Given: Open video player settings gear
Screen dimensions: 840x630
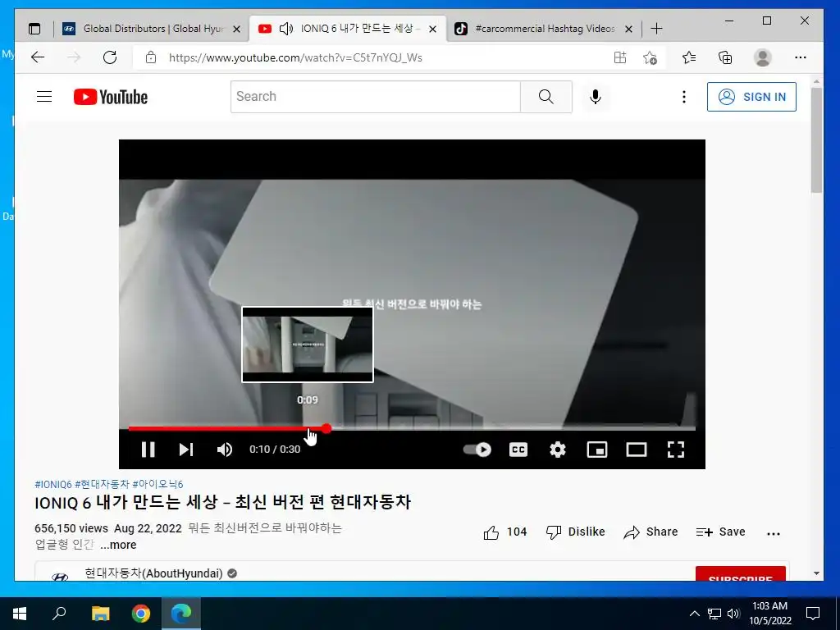Looking at the screenshot, I should (x=558, y=450).
